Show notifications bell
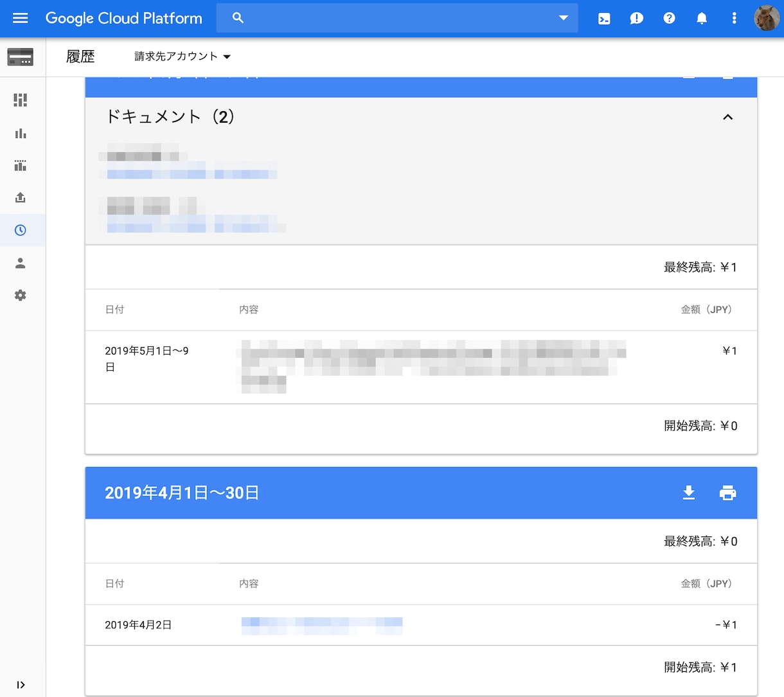 pos(702,19)
